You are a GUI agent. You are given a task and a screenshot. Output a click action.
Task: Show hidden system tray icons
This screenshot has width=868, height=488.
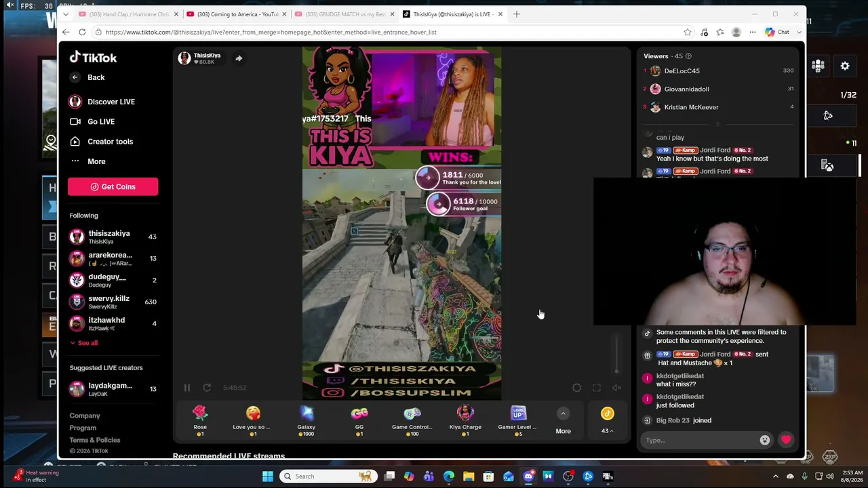[776, 476]
